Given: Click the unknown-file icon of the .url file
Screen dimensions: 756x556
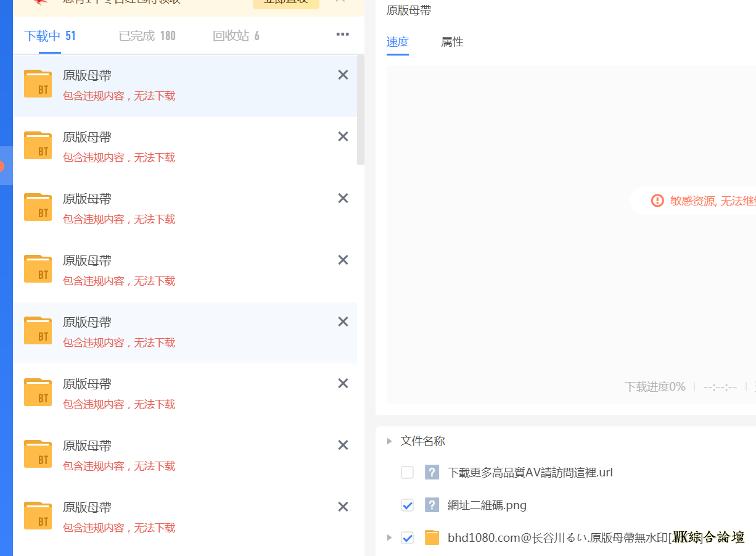Looking at the screenshot, I should 432,473.
